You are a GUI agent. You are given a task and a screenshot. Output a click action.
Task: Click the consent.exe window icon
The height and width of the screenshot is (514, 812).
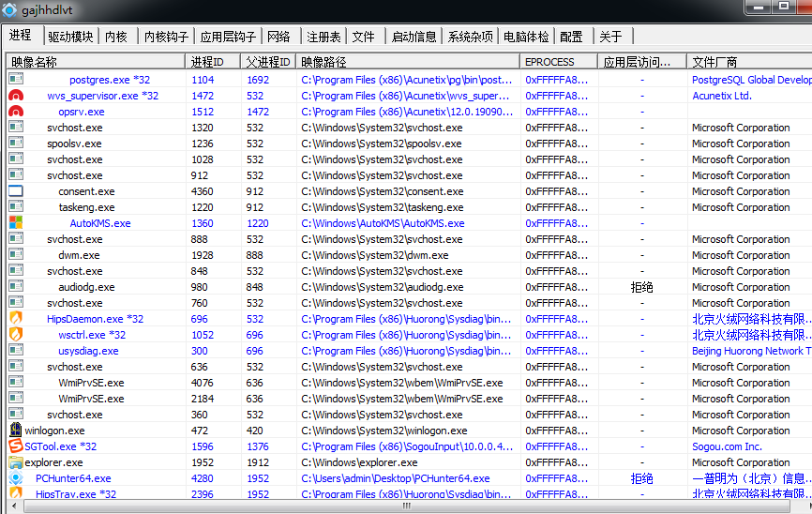16,191
